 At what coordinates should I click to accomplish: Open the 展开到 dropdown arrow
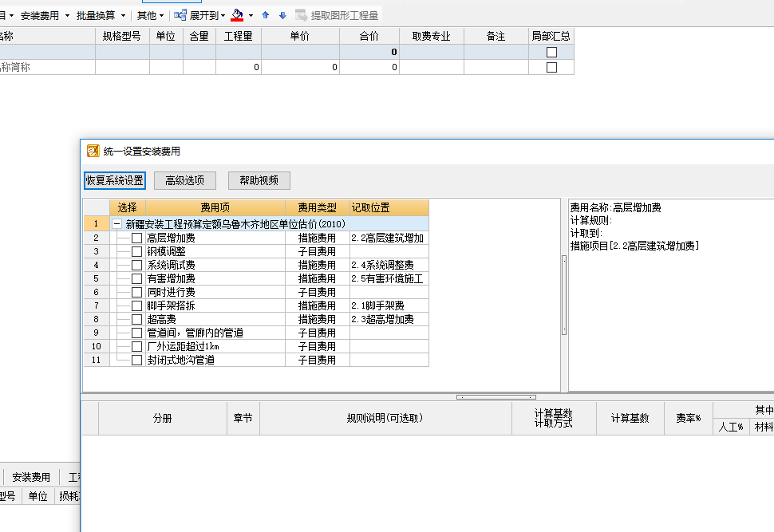[x=223, y=16]
